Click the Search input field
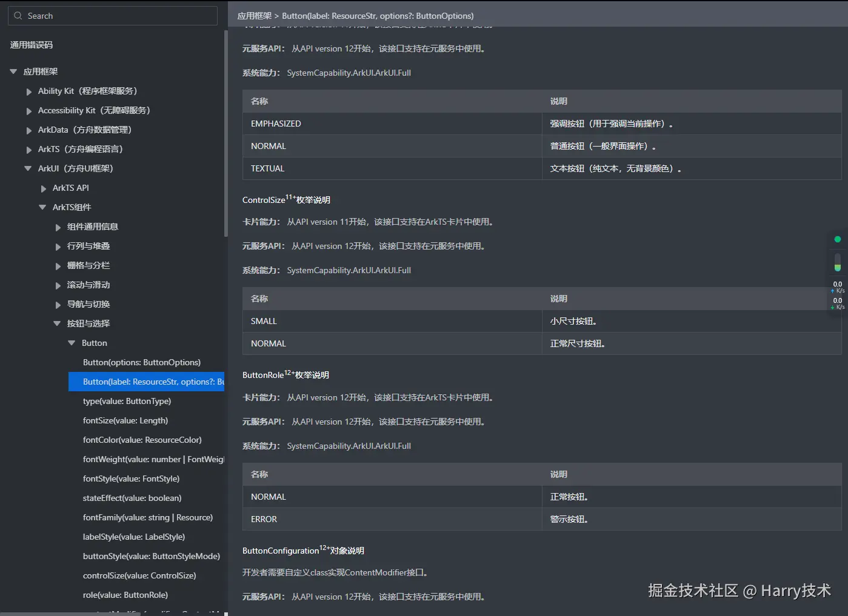 [113, 16]
